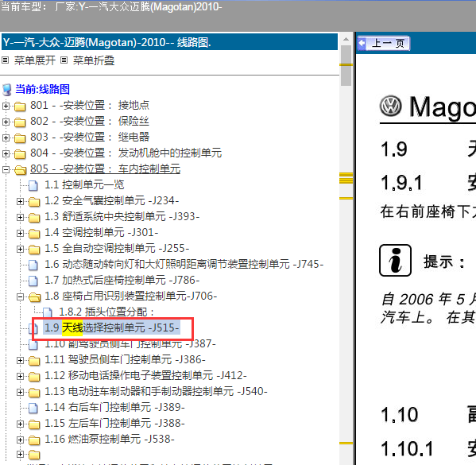The image size is (476, 465).
Task: Open 1.1 控制单元一览 page
Action: [84, 184]
